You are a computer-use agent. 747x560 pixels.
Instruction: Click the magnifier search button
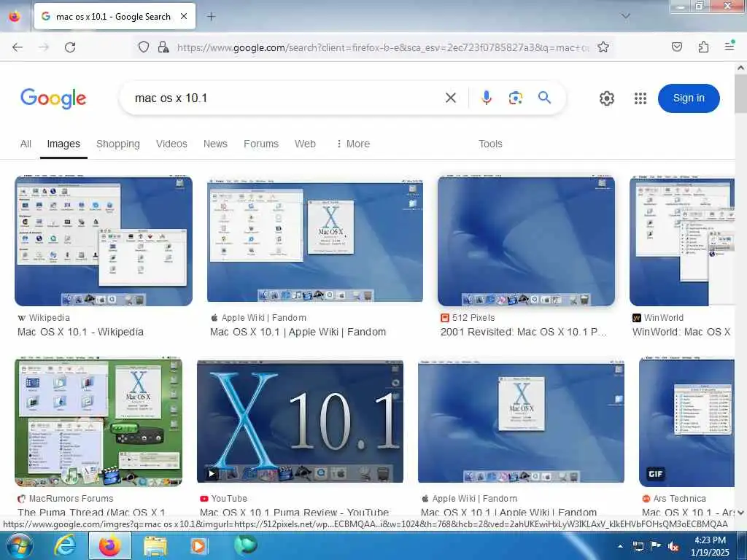tap(544, 98)
